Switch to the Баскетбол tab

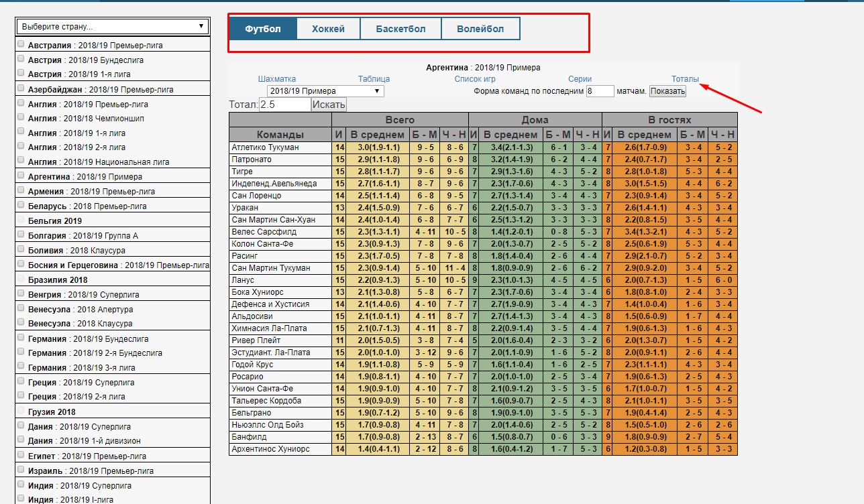pos(401,29)
